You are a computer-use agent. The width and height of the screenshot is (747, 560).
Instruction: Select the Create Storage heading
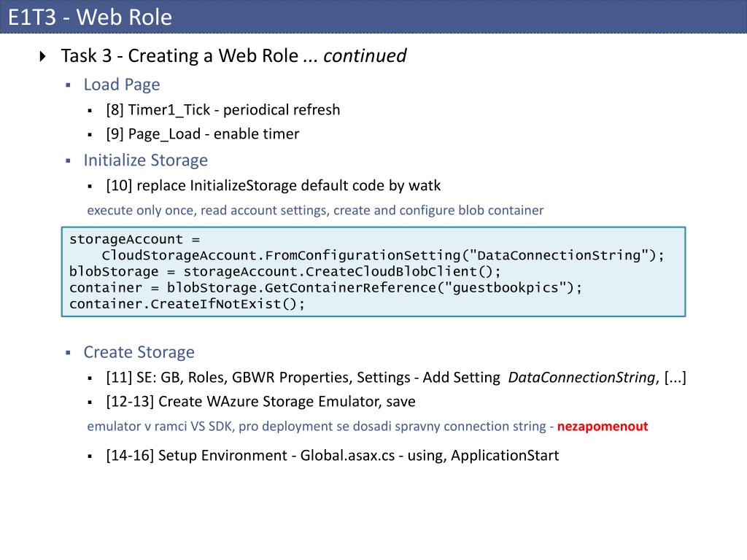pyautogui.click(x=139, y=352)
